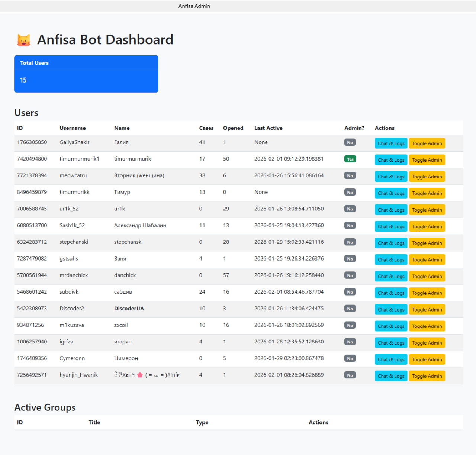Toggle Admin for hyunjin_Hwanik
This screenshot has width=476, height=455.
pos(427,376)
